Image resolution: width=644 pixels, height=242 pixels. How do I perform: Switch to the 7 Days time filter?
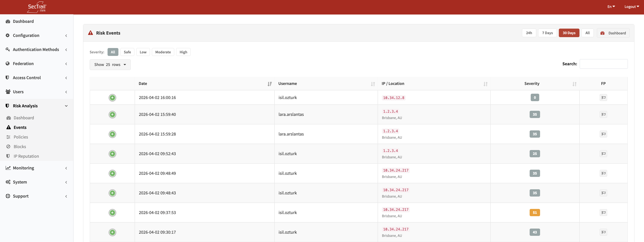coord(547,33)
